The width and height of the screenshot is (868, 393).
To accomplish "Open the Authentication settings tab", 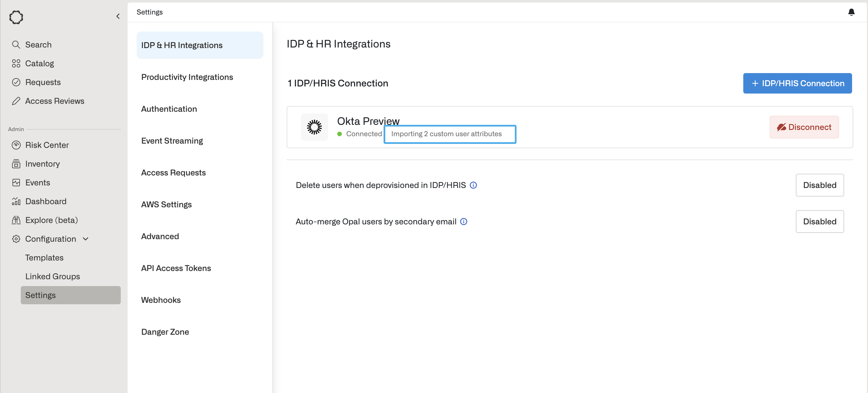I will tap(169, 109).
